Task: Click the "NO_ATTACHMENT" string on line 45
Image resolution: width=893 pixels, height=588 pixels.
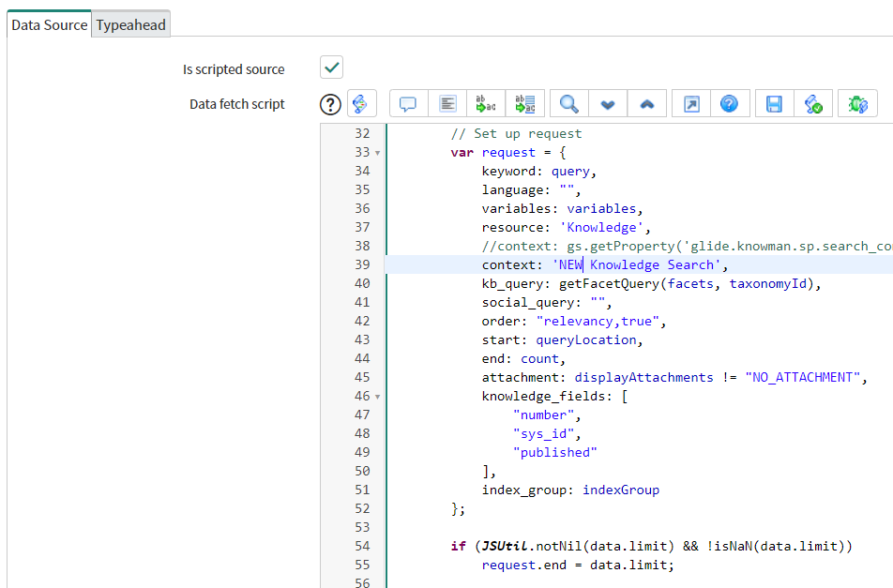Action: point(802,377)
